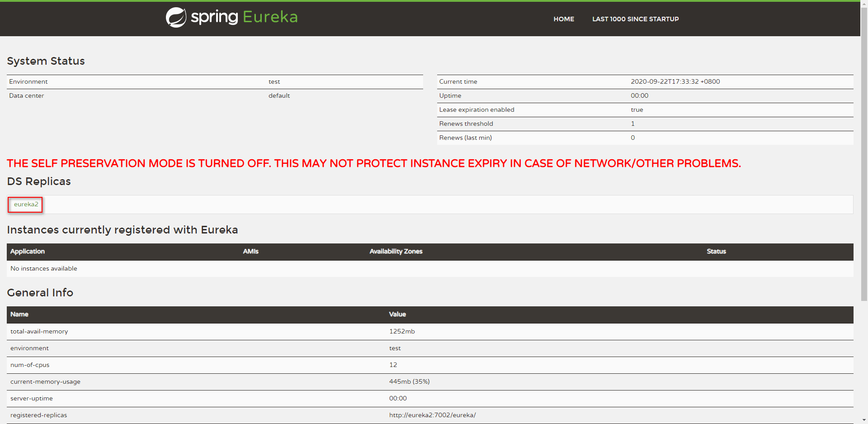Image resolution: width=868 pixels, height=424 pixels.
Task: Click the "default" data center value
Action: [279, 96]
